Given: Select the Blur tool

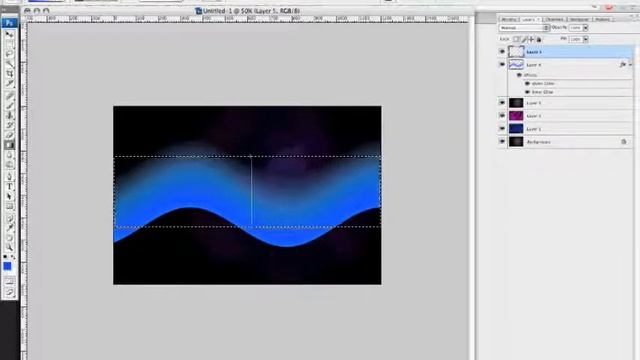Looking at the screenshot, I should pyautogui.click(x=9, y=155).
